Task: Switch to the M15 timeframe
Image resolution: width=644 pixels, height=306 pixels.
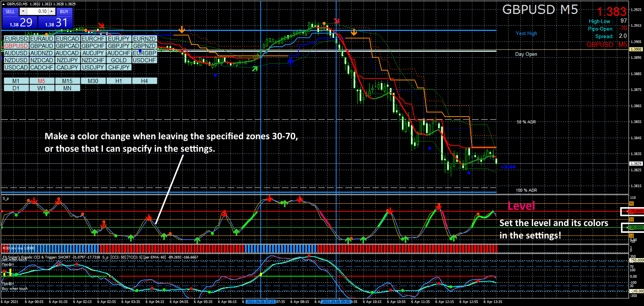Action: tap(67, 81)
